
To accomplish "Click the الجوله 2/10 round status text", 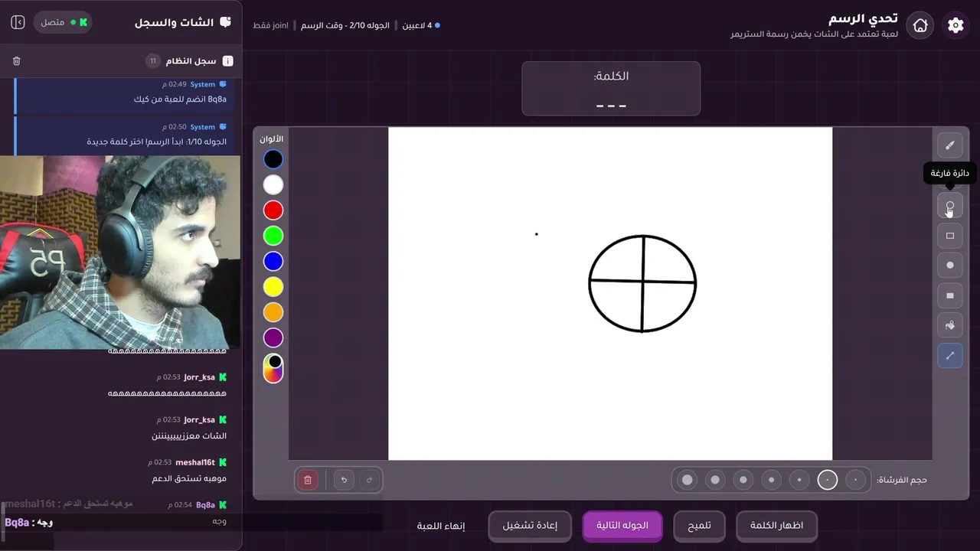I will [x=345, y=25].
